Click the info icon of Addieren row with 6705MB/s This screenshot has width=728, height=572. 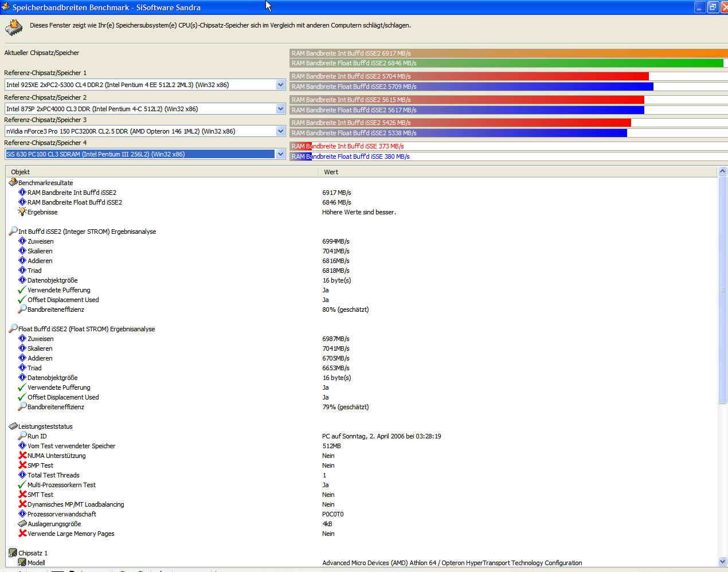22,358
